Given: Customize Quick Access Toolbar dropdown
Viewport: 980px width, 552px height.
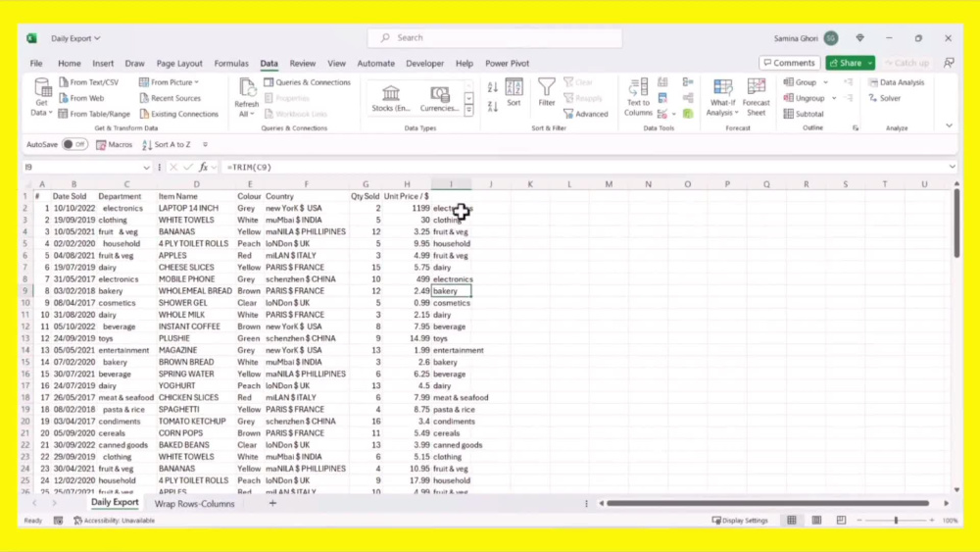Looking at the screenshot, I should pos(205,144).
